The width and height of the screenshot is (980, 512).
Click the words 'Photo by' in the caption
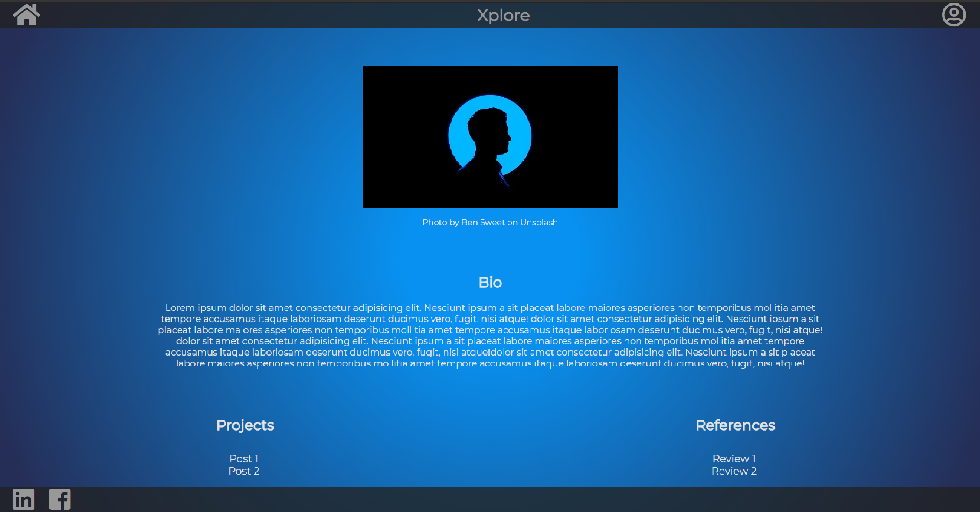point(440,222)
